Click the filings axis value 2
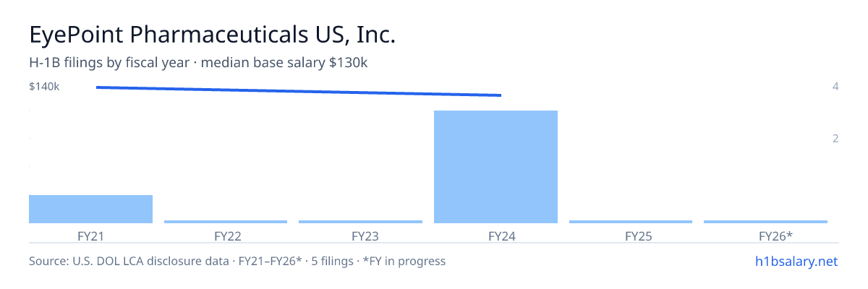 (x=835, y=138)
